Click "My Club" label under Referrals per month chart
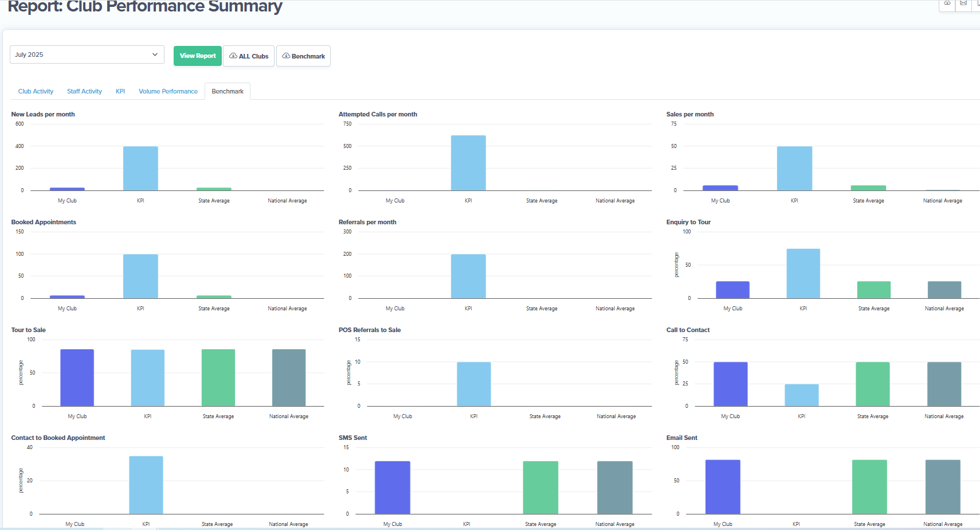This screenshot has height=530, width=980. pos(395,309)
